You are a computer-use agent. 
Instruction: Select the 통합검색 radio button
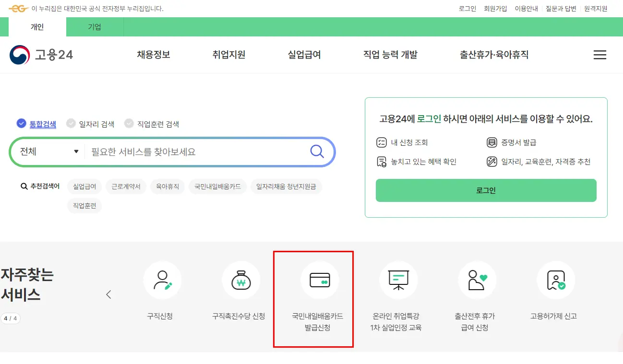click(21, 123)
